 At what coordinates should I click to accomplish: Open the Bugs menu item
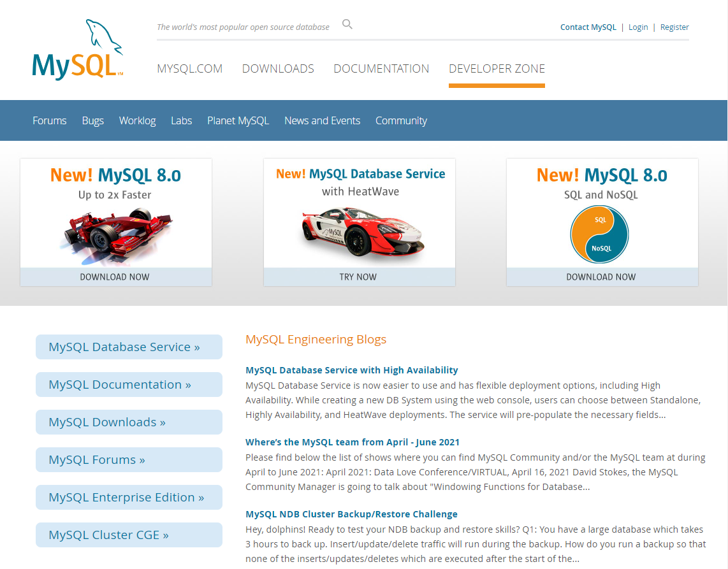(93, 120)
